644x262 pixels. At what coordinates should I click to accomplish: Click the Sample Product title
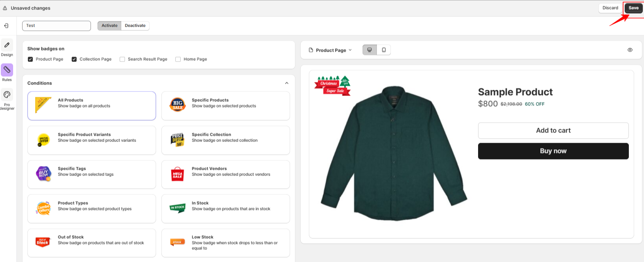point(515,92)
